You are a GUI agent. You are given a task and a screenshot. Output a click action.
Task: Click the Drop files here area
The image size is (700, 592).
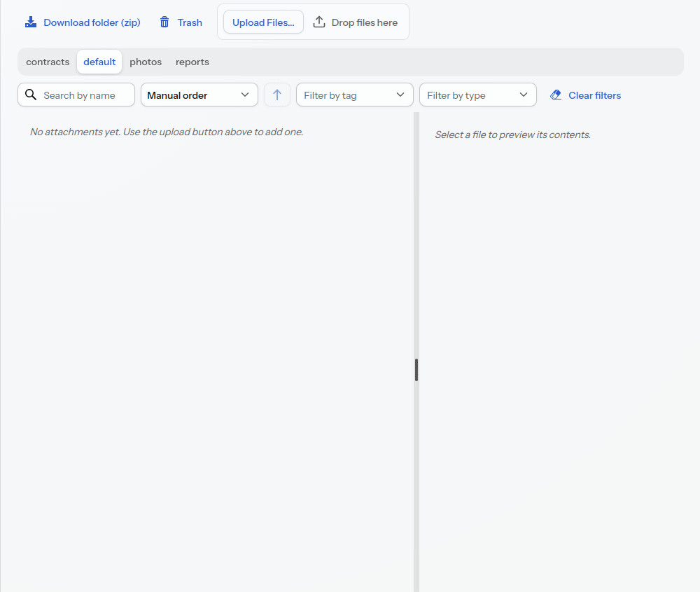[356, 22]
